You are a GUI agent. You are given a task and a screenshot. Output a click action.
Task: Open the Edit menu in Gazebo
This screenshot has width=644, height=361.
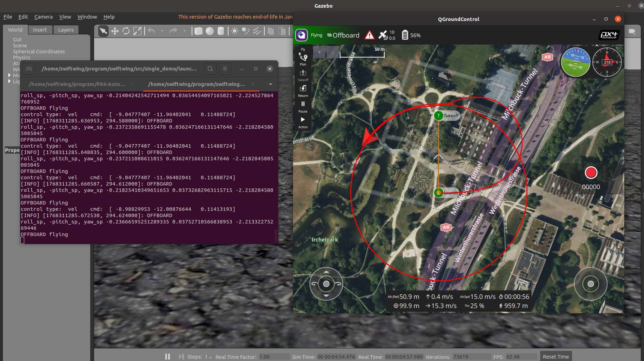click(23, 17)
